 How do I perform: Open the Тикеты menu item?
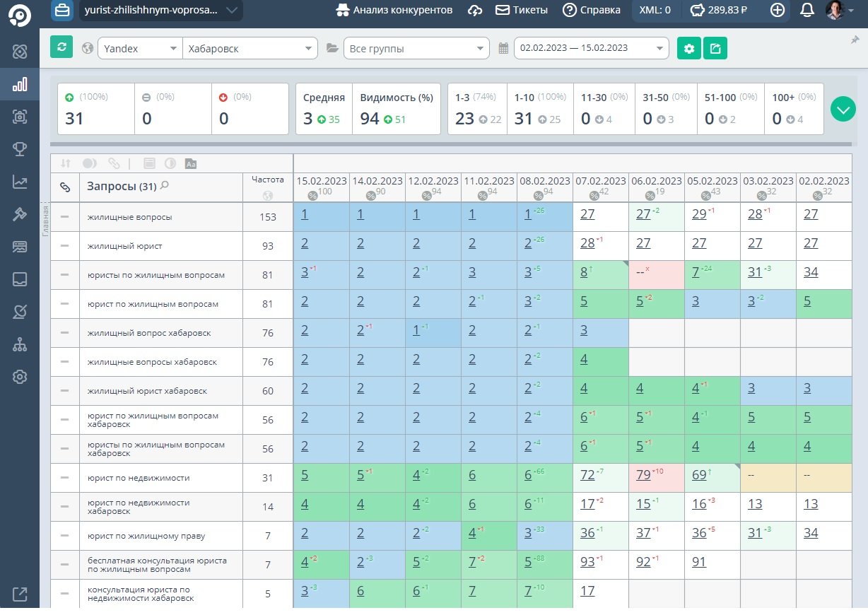pyautogui.click(x=522, y=10)
